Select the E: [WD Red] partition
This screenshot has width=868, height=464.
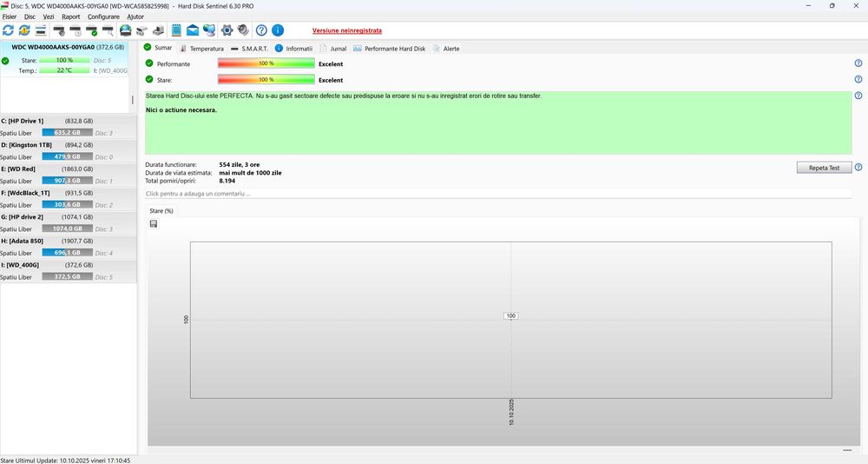(68, 175)
